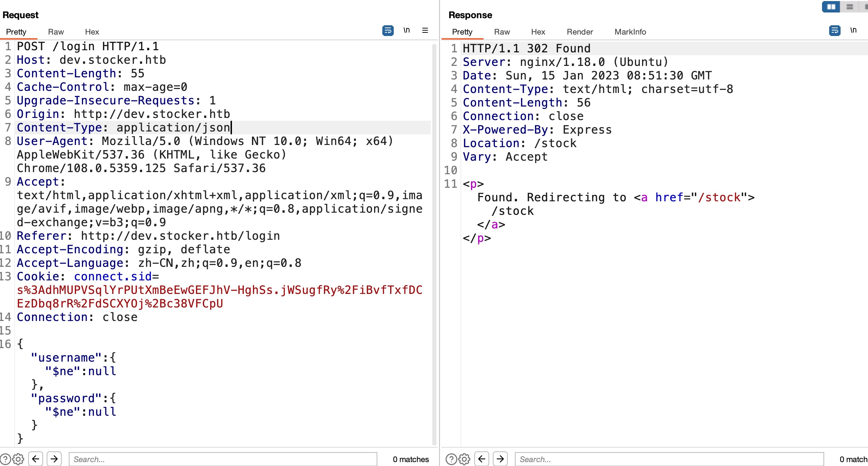
Task: Click the Request search input field
Action: point(223,459)
